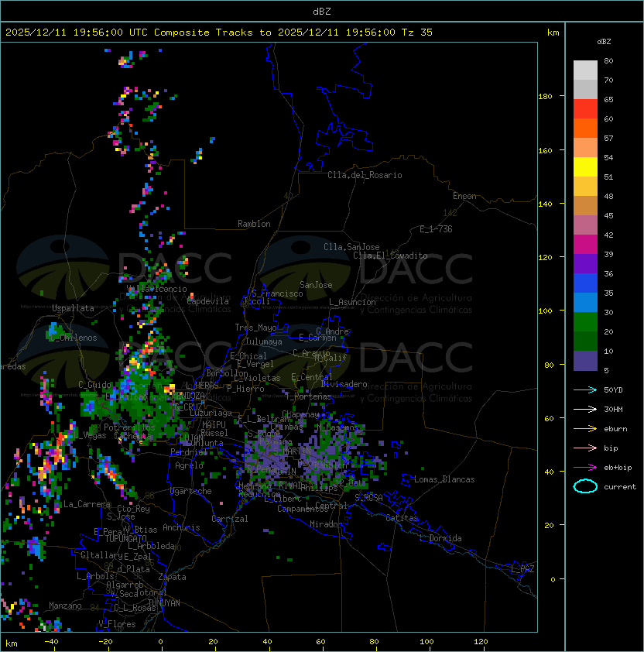Click the Tres_Mayo label
The width and height of the screenshot is (644, 652).
pos(255,328)
